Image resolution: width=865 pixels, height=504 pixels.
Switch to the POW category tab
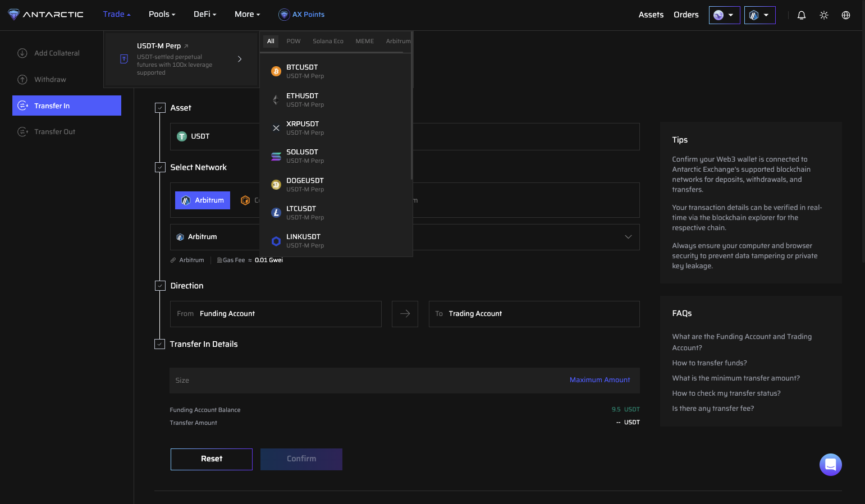[x=294, y=42]
